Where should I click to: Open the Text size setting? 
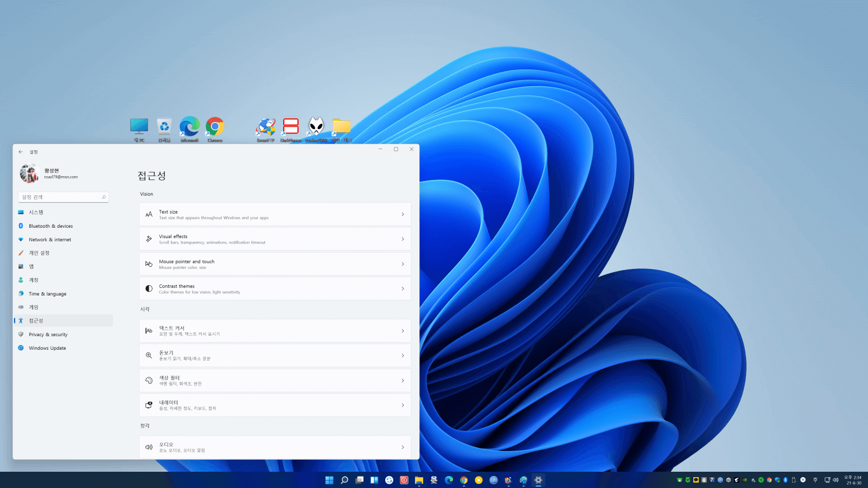click(275, 214)
